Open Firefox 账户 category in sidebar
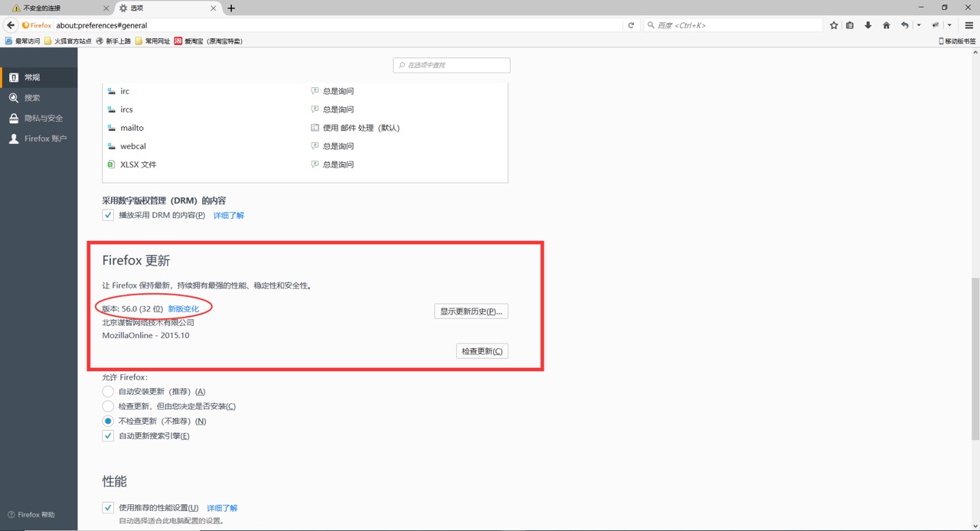Viewport: 980px width, 531px height. [38, 139]
